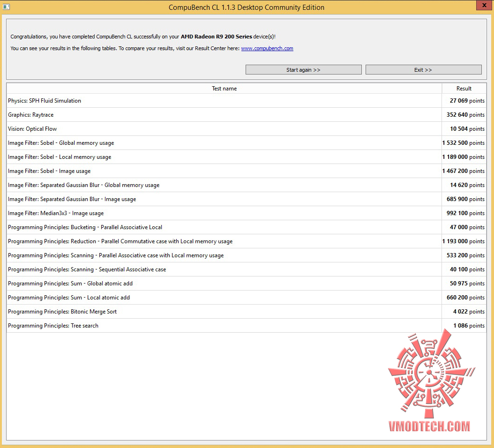Click the Test name column header
The height and width of the screenshot is (448, 494).
coord(224,89)
